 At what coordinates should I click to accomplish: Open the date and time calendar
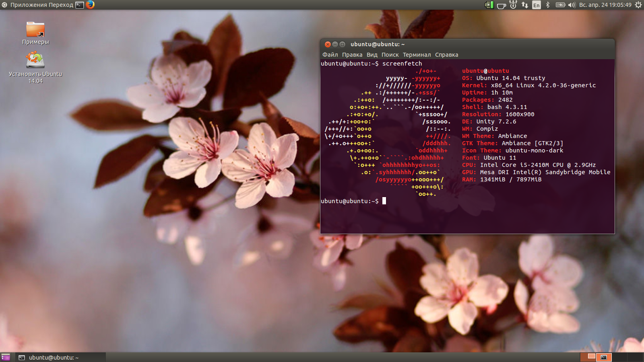click(x=605, y=5)
